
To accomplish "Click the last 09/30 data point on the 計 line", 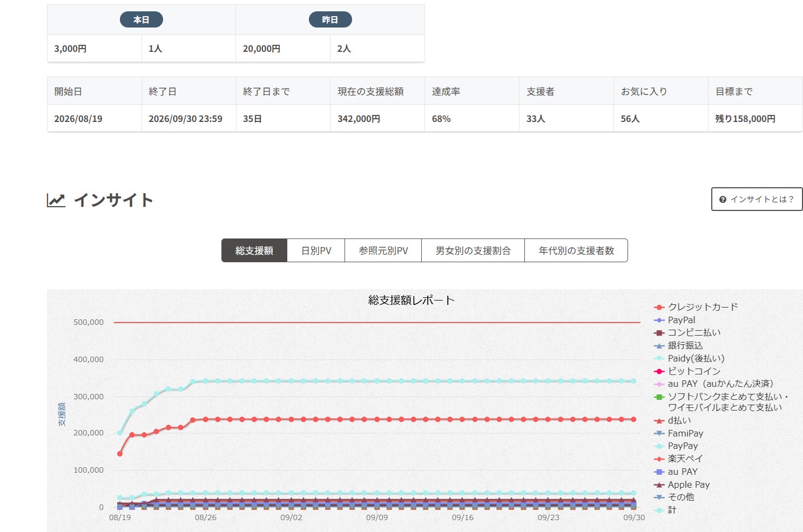I will [x=634, y=381].
